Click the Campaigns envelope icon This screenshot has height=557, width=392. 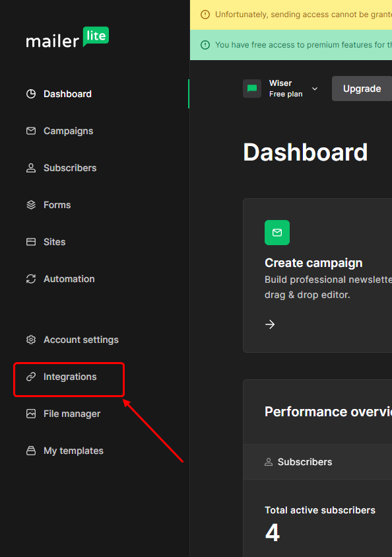coord(31,131)
